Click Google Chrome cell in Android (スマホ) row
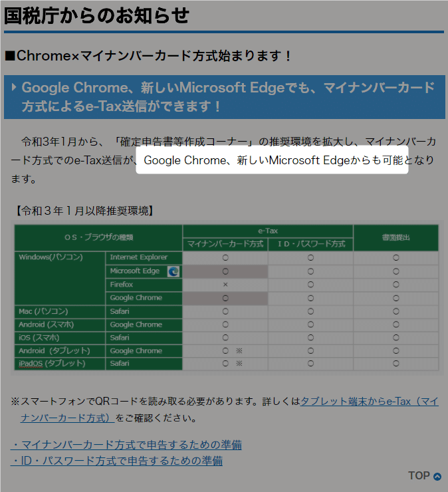Screen dimensions: 448x492 144,324
